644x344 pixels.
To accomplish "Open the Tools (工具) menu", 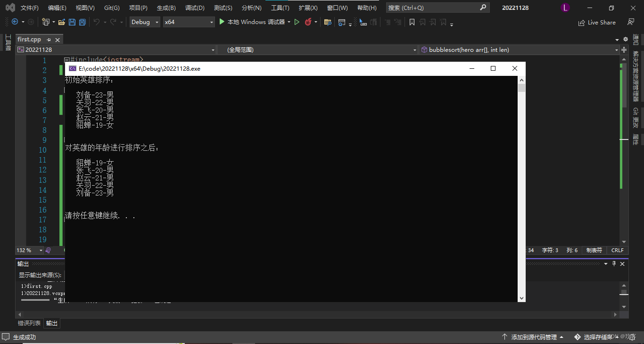I will 280,8.
